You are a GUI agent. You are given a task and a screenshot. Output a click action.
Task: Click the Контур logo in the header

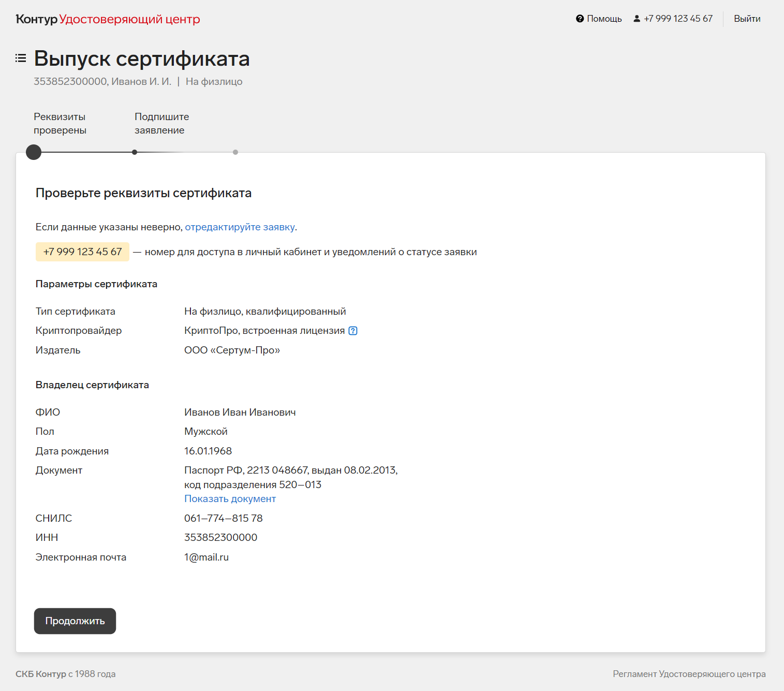(x=36, y=19)
